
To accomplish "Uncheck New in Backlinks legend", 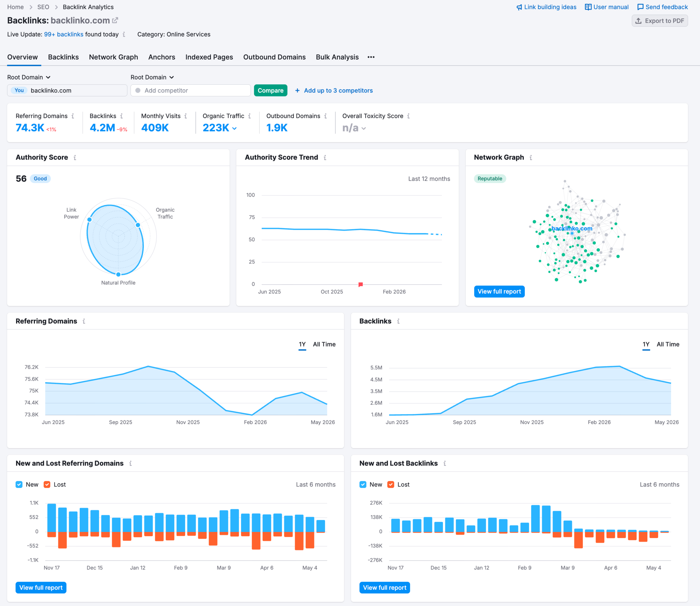I will coord(363,485).
